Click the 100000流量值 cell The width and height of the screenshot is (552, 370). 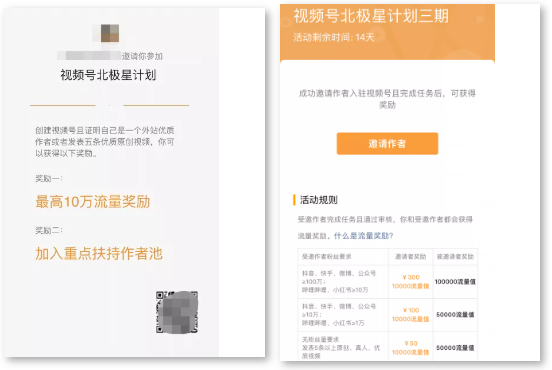click(x=455, y=282)
